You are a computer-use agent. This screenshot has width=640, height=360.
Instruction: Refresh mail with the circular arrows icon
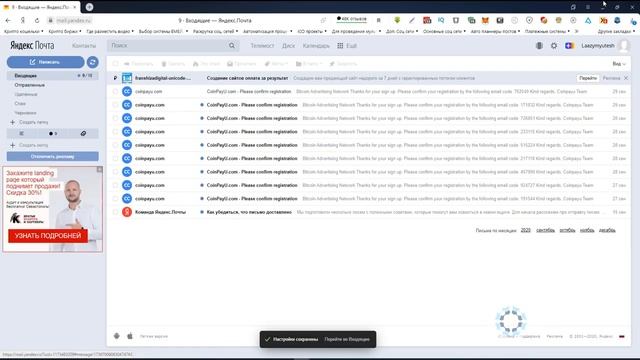click(93, 62)
